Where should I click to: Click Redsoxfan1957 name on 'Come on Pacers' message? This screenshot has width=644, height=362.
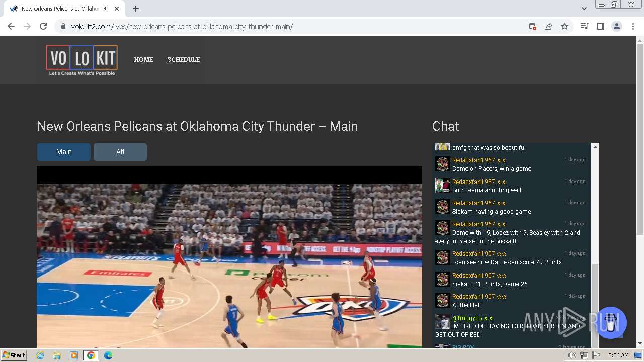473,160
